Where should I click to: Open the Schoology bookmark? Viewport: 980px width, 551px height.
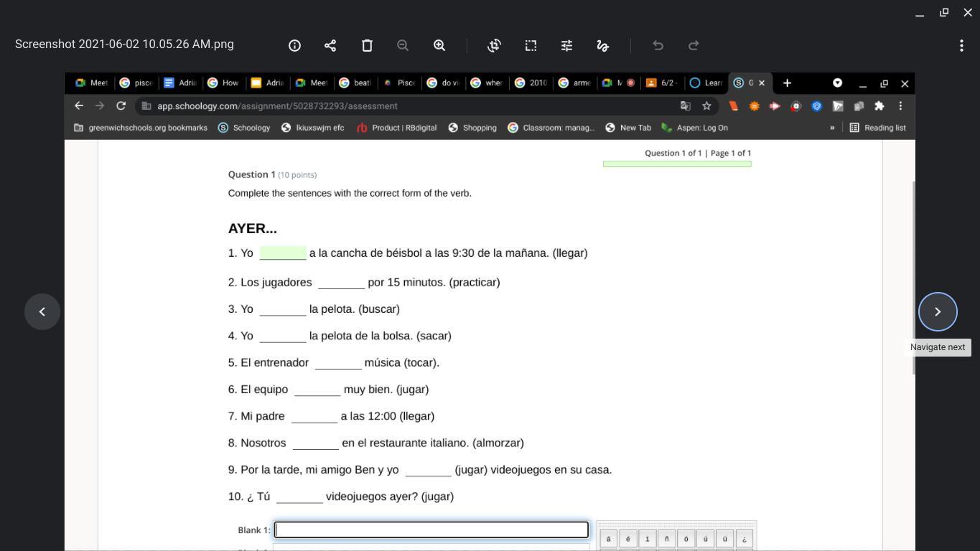(244, 128)
